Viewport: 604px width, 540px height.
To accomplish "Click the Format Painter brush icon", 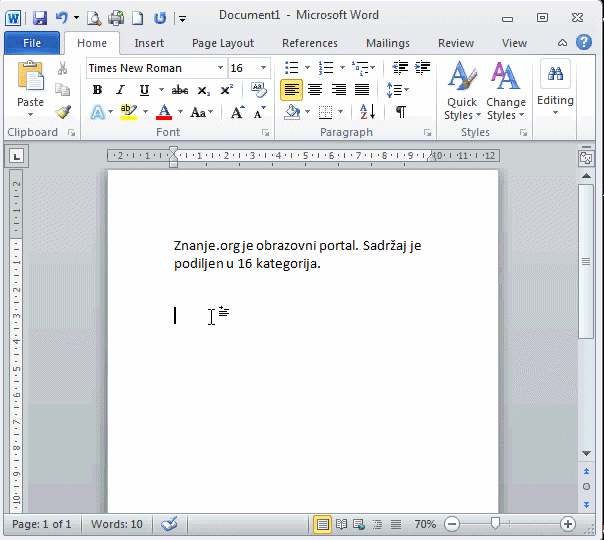I will [63, 112].
